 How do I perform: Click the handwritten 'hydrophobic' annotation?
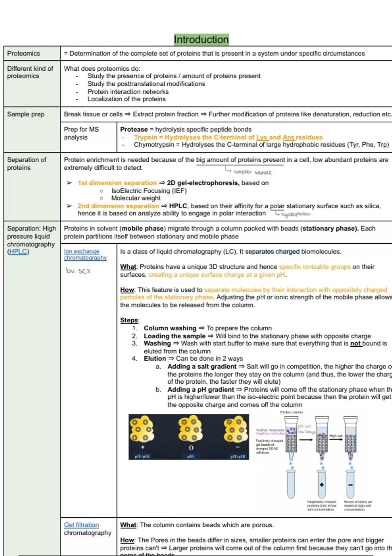[x=295, y=214]
